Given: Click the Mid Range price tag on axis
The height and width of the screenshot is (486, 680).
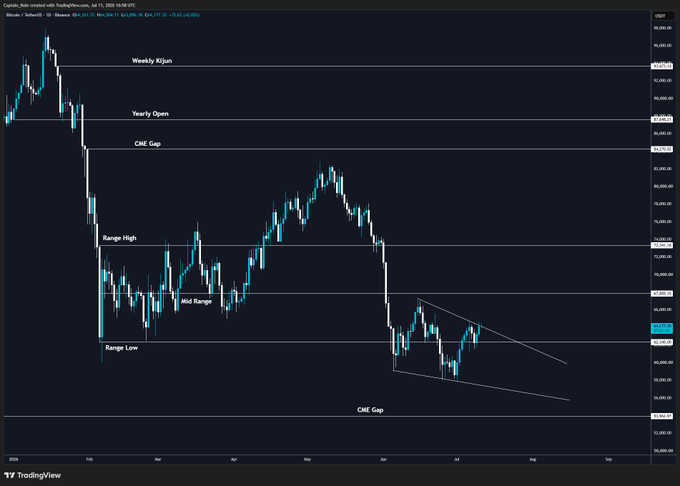Looking at the screenshot, I should [x=662, y=294].
